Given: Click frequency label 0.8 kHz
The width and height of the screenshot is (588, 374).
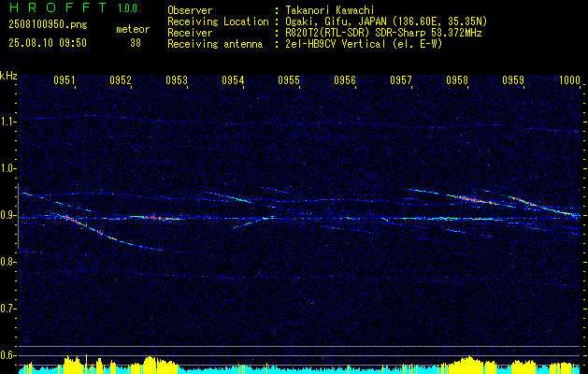Looking at the screenshot, I should tap(7, 262).
